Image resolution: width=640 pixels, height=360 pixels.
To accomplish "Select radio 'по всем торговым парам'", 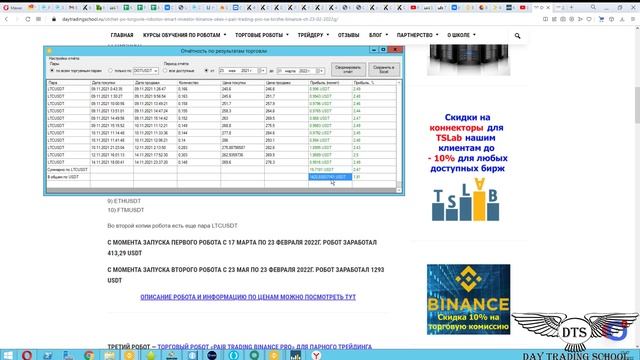I will 52,71.
